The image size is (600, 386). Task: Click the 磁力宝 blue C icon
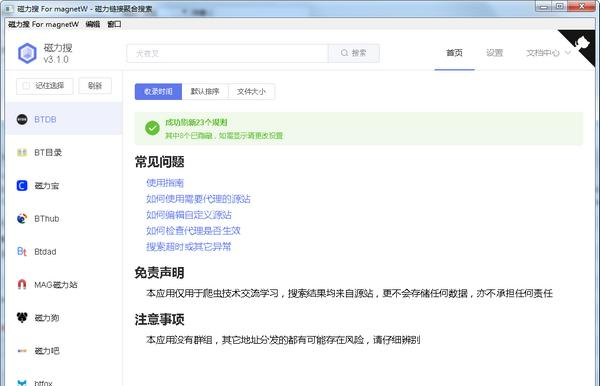click(22, 186)
